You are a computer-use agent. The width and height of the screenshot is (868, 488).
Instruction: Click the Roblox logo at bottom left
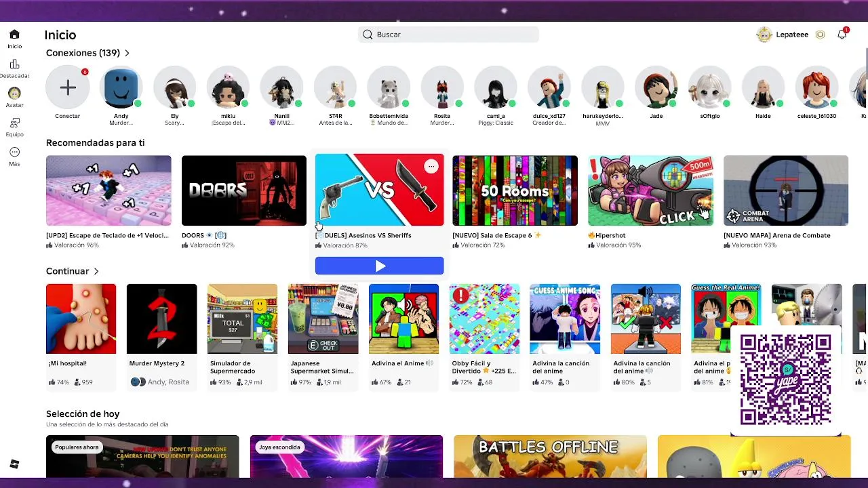[14, 464]
